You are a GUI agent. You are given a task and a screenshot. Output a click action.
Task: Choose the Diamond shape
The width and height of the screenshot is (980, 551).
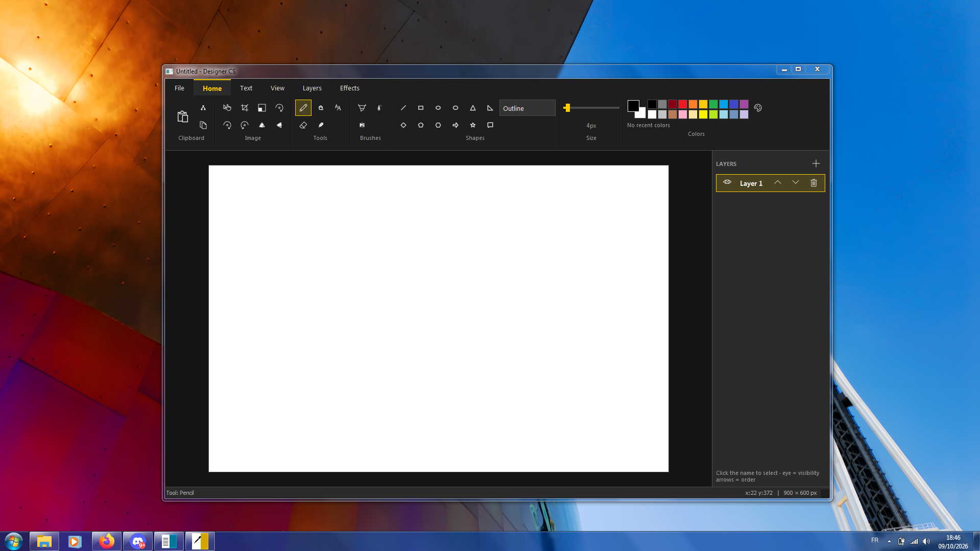tap(403, 125)
